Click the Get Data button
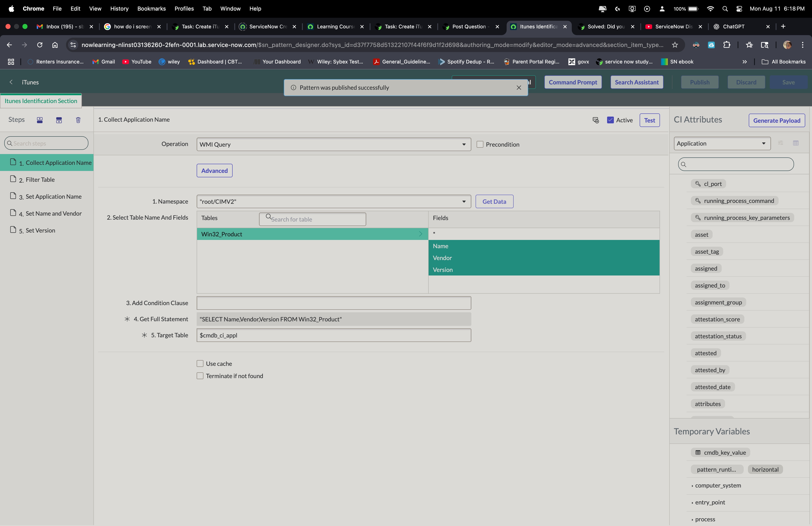The width and height of the screenshot is (812, 526). (494, 201)
